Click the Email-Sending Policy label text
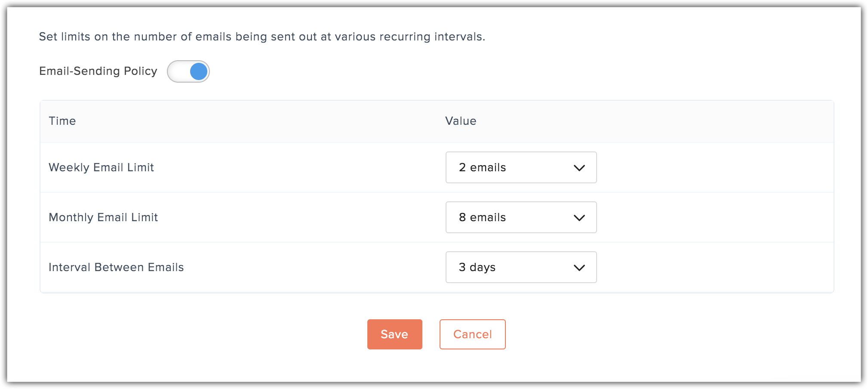 98,71
